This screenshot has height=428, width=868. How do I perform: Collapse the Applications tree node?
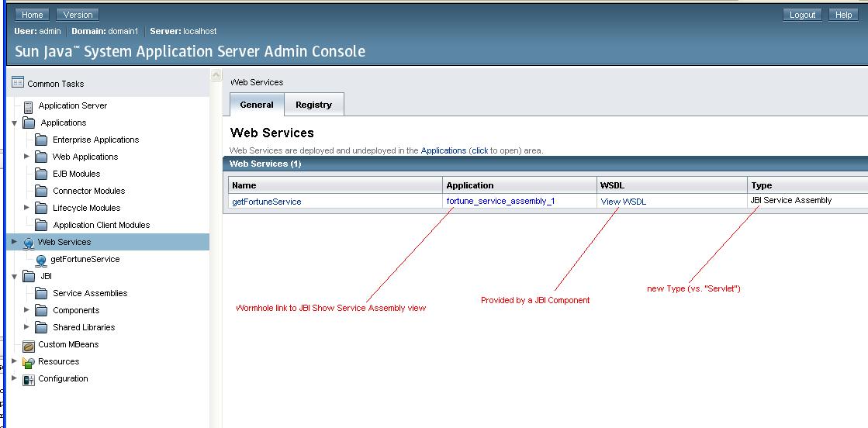tap(15, 123)
